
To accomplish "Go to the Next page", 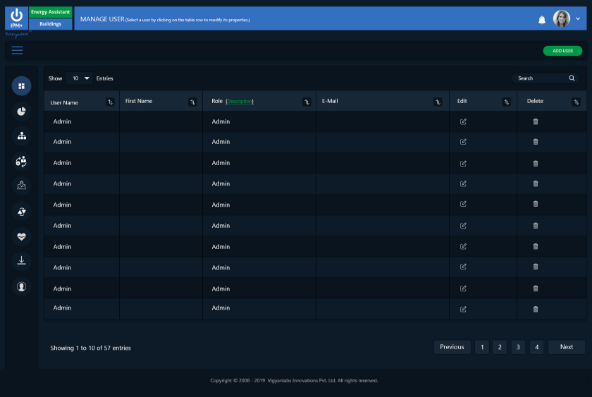I will (x=566, y=347).
